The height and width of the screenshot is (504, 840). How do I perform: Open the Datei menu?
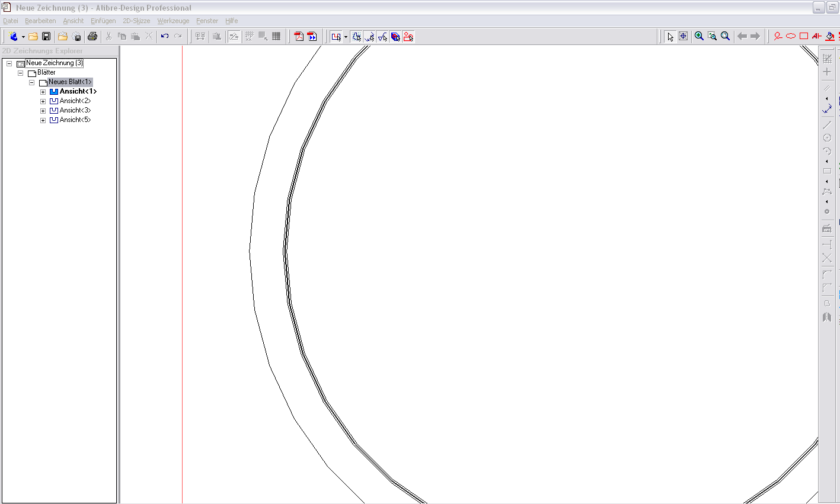(11, 21)
